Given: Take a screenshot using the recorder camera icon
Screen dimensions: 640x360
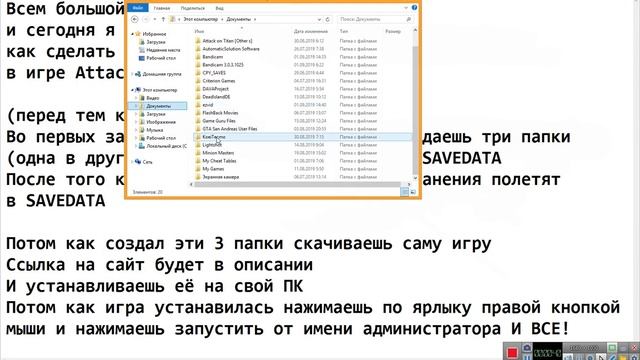Looking at the screenshot, I should [527, 348].
